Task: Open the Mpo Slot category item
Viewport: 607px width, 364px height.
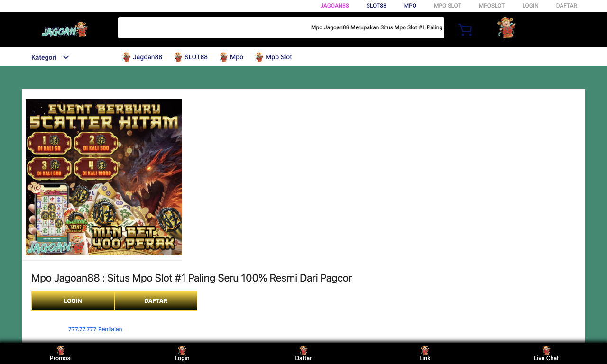Action: tap(274, 57)
